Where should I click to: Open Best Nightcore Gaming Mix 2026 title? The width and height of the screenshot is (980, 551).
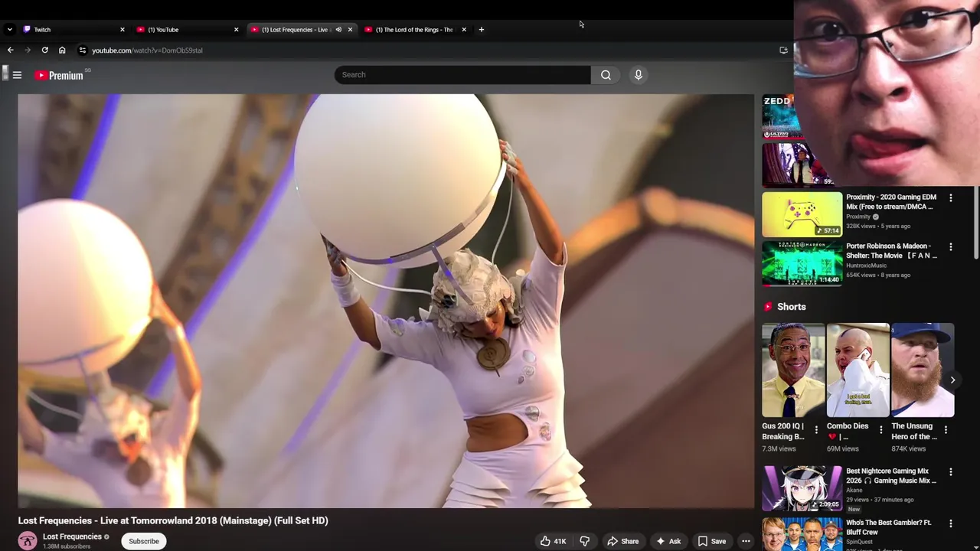[x=891, y=475]
